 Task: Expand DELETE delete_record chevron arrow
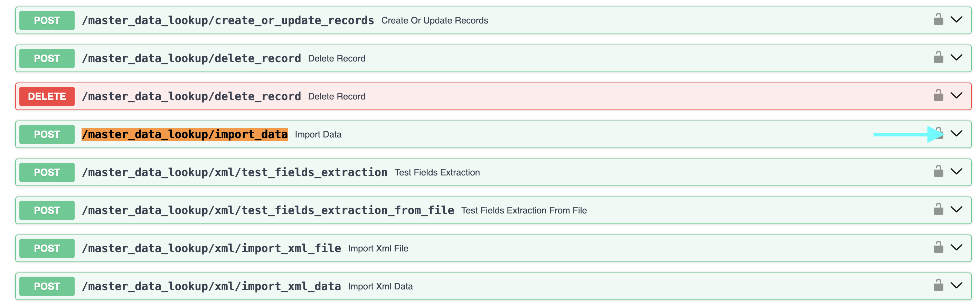coord(956,95)
